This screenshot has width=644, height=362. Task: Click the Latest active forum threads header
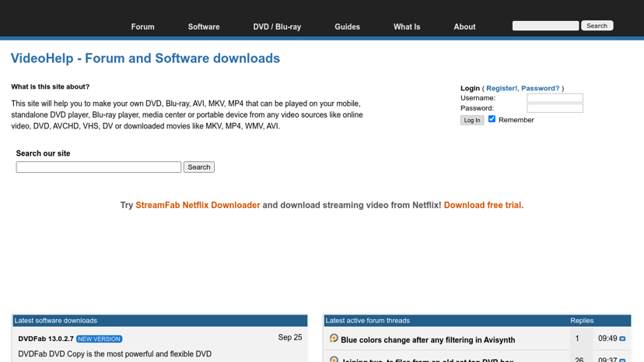point(368,321)
